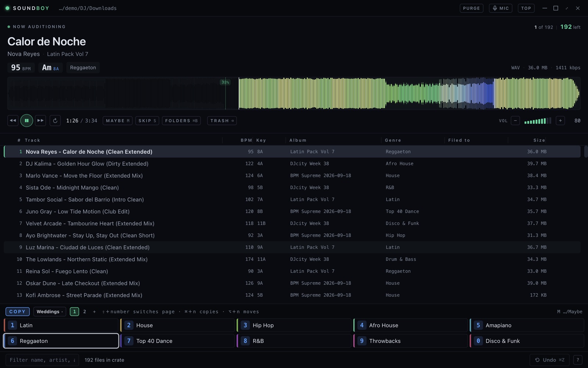The width and height of the screenshot is (588, 368).
Task: Select Ayo Brightwater - Stay Up, Stay Out track
Action: [x=292, y=235]
